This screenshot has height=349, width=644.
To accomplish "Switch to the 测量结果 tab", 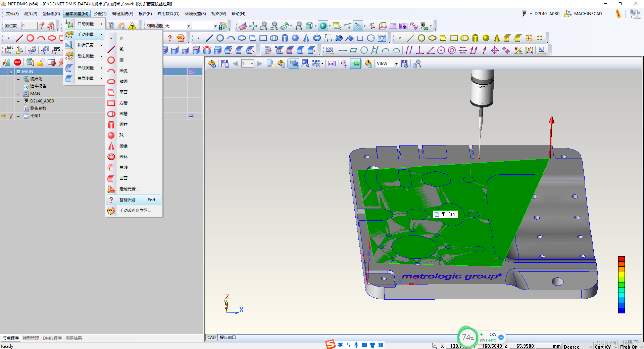I will [x=74, y=338].
